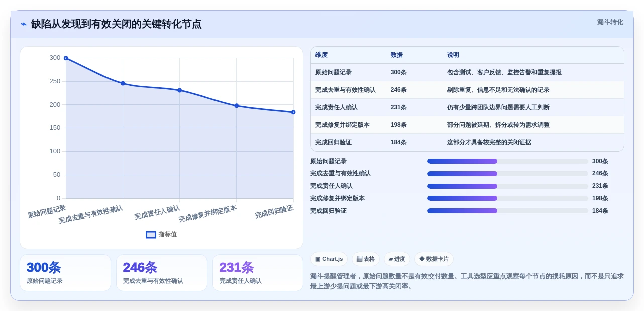This screenshot has width=644, height=311.
Task: Click the 完成修复并绑定版本 table row label
Action: click(x=343, y=125)
